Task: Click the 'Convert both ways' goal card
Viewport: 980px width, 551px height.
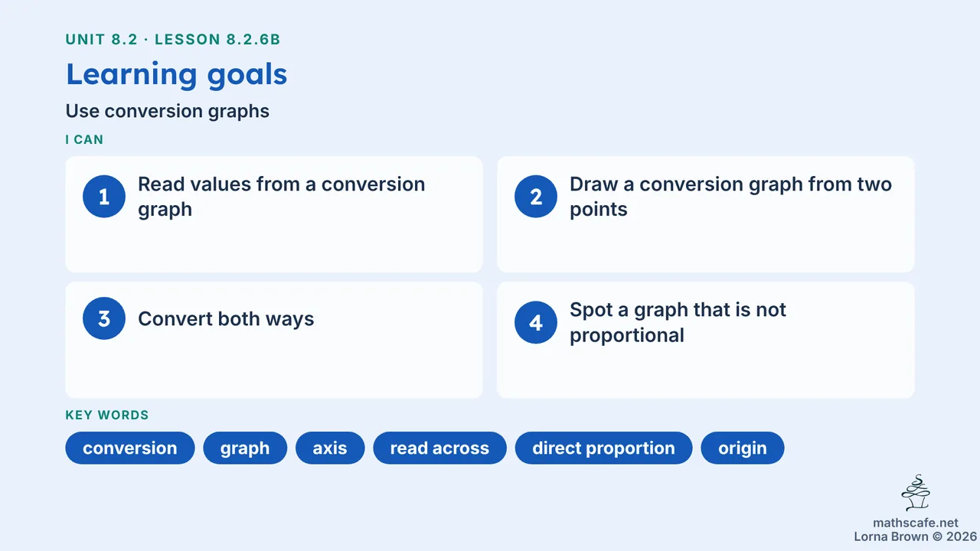Action: coord(274,340)
